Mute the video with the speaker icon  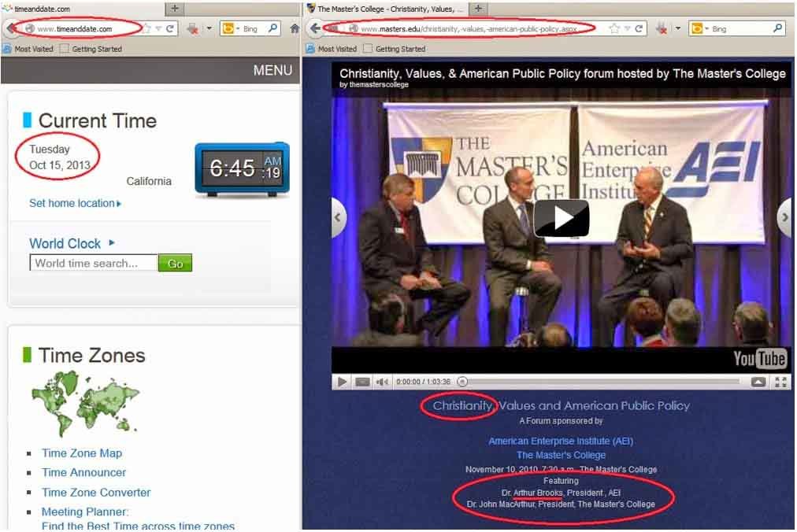pos(382,382)
